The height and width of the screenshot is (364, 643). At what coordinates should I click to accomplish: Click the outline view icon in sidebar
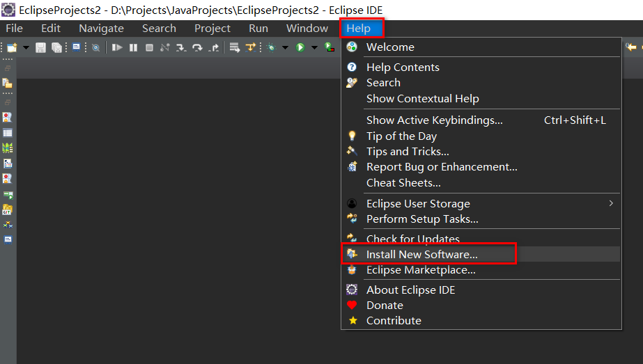coord(8,164)
